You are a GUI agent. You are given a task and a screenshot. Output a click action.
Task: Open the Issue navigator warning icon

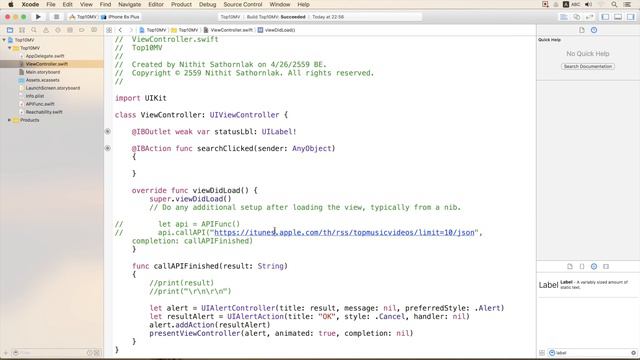[x=46, y=30]
